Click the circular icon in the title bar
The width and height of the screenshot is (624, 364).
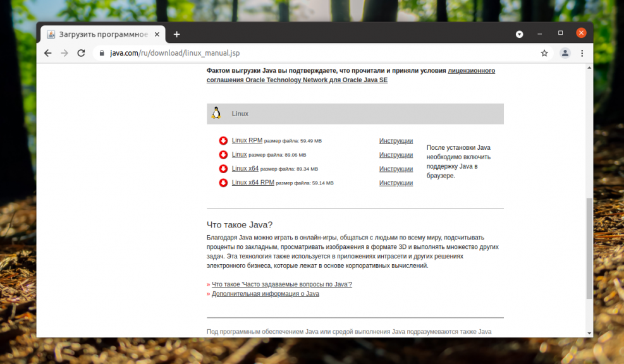click(520, 33)
